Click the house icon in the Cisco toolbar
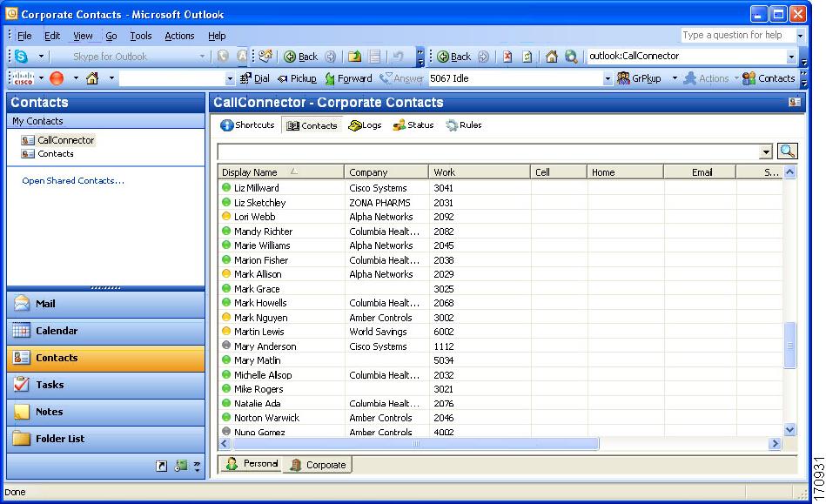 (92, 78)
